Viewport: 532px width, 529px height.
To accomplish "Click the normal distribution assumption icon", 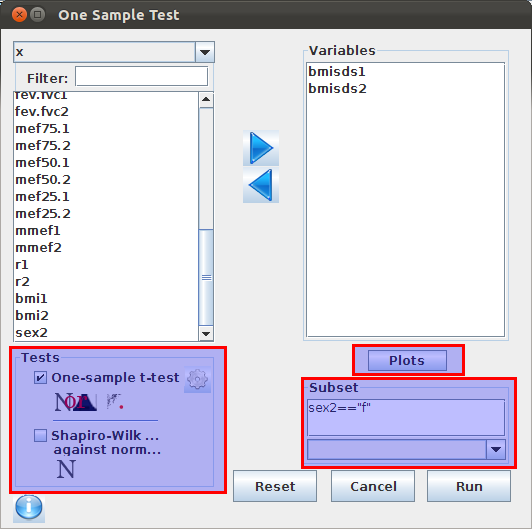I will 76,402.
